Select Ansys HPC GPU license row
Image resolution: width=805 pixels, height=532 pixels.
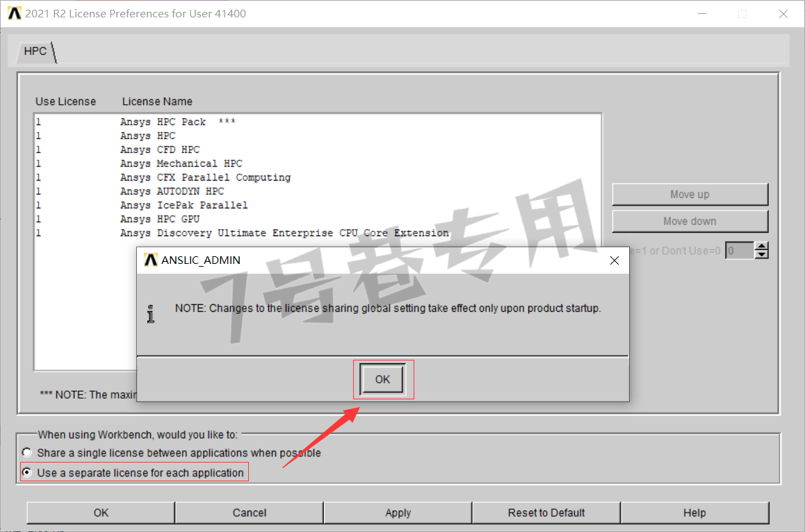click(318, 219)
